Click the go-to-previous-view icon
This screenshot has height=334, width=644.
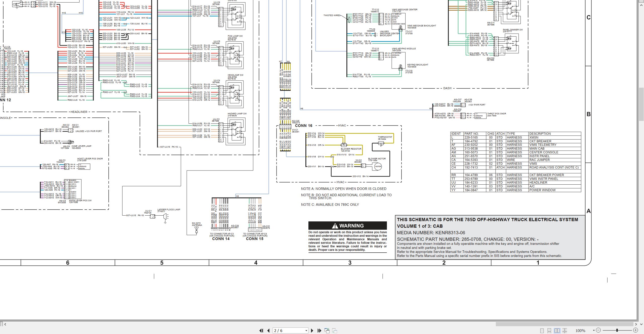pyautogui.click(x=327, y=330)
